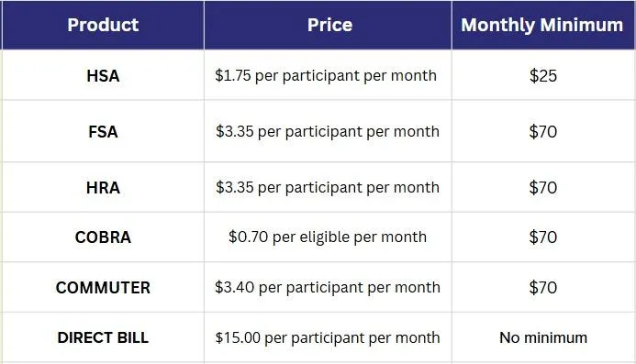Select the COBRA product cell
The image size is (636, 364).
[x=103, y=237]
